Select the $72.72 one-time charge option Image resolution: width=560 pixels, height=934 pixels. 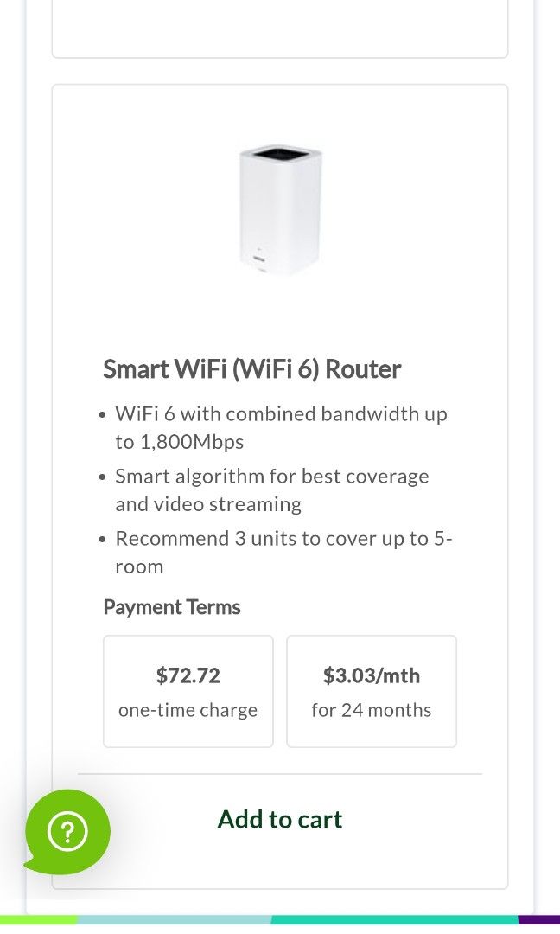point(188,691)
